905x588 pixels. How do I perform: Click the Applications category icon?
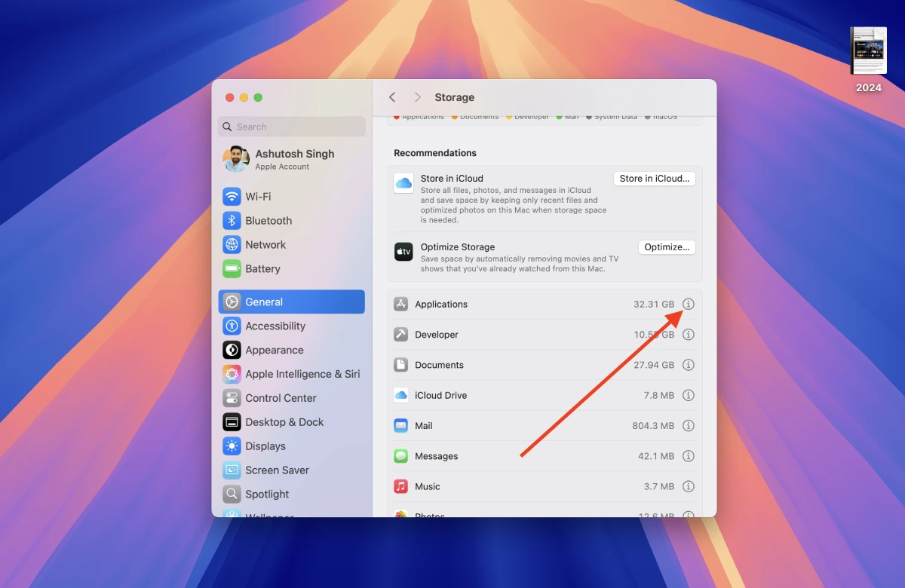401,305
